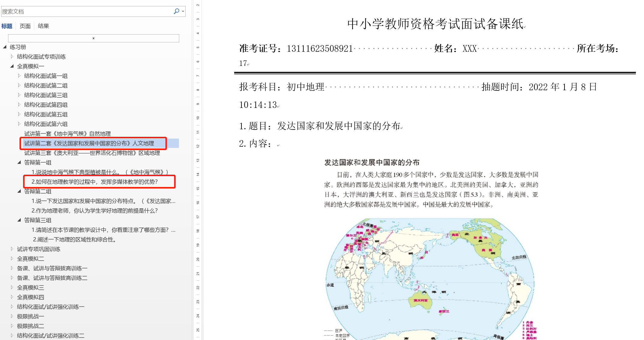This screenshot has width=644, height=340.
Task: Open heading 2.如何在地理教学的过程中 question
Action: pos(95,182)
